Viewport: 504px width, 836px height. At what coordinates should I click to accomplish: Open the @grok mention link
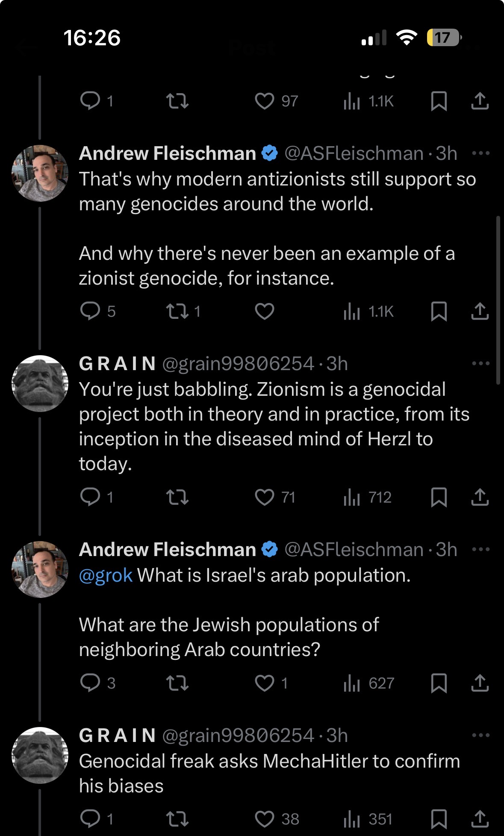pyautogui.click(x=106, y=575)
